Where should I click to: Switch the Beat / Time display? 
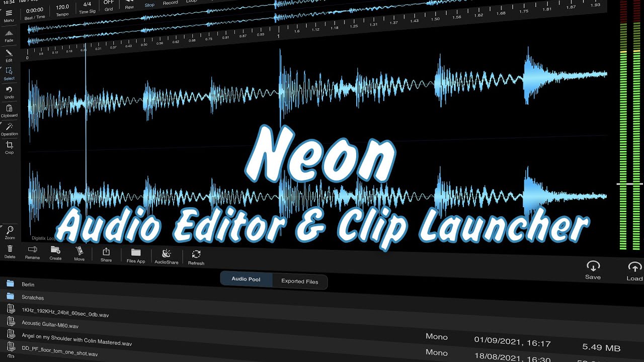34,13
